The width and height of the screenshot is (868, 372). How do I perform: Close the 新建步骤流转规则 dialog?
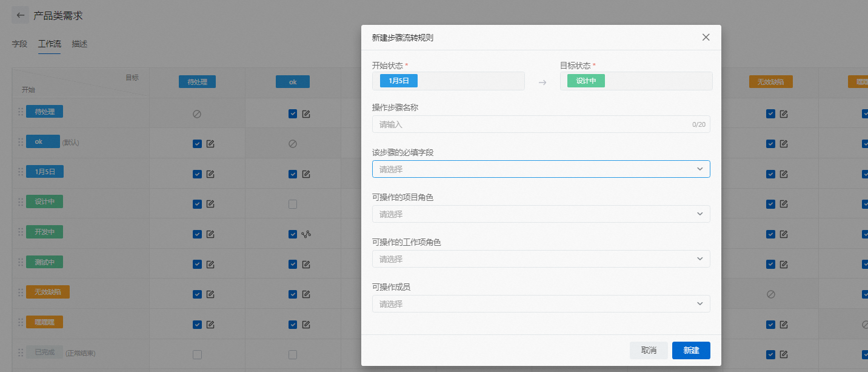click(706, 37)
